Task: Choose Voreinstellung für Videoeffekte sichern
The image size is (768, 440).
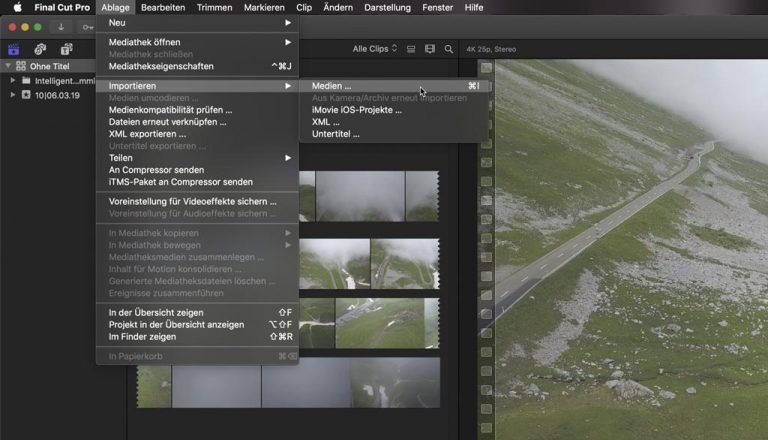Action: tap(197, 201)
